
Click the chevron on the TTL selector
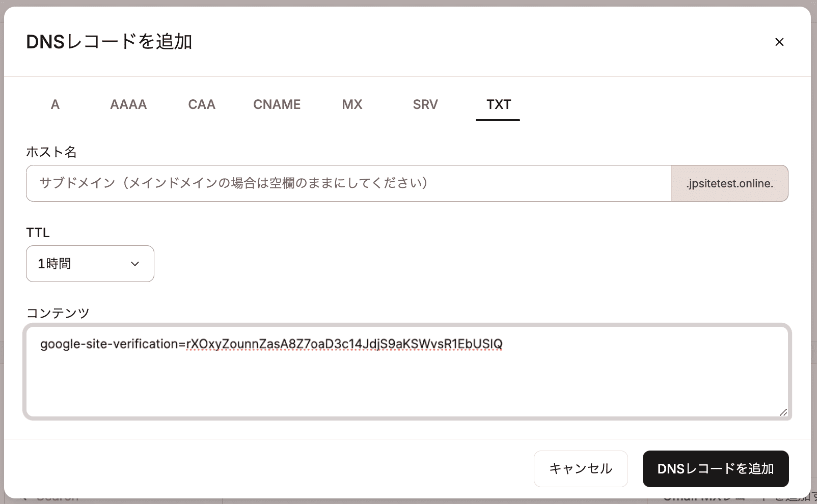click(134, 264)
